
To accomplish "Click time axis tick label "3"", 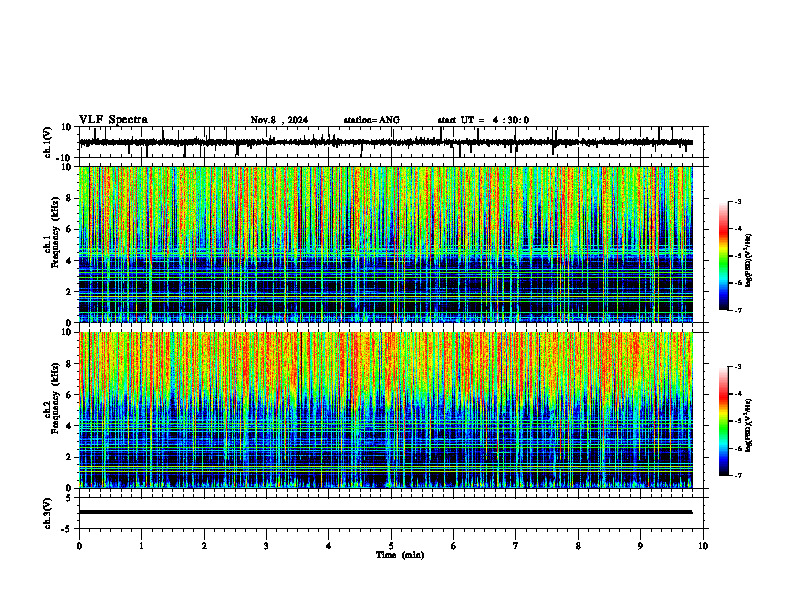I will click(x=266, y=546).
